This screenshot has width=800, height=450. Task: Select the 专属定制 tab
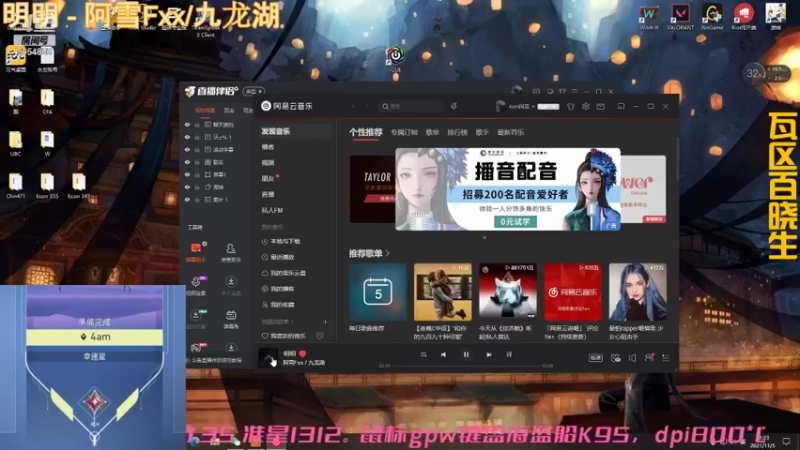[404, 132]
